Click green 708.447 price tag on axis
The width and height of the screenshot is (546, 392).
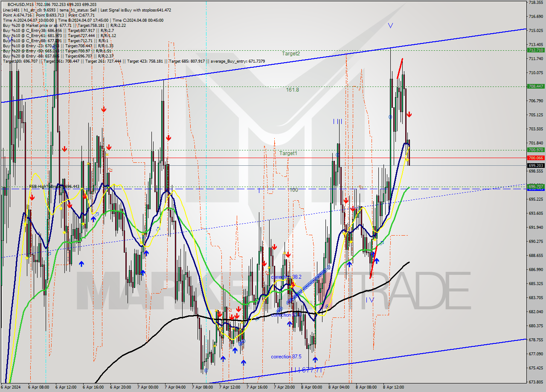click(x=536, y=86)
